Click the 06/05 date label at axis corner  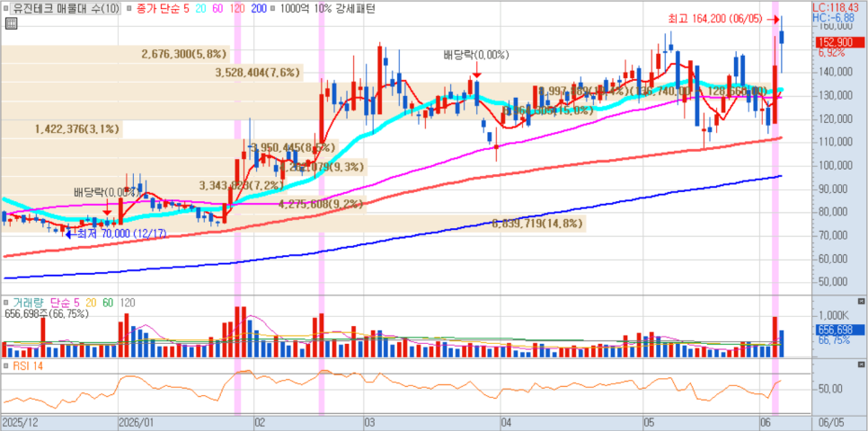[x=829, y=422]
